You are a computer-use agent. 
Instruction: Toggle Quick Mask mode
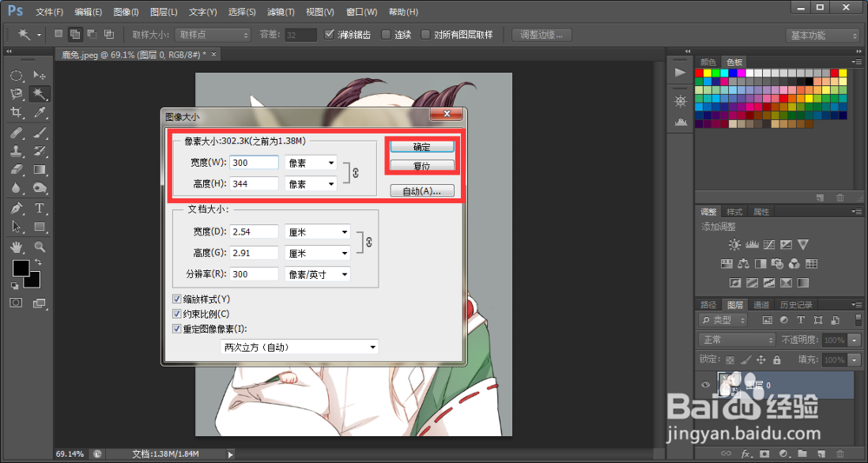point(16,302)
